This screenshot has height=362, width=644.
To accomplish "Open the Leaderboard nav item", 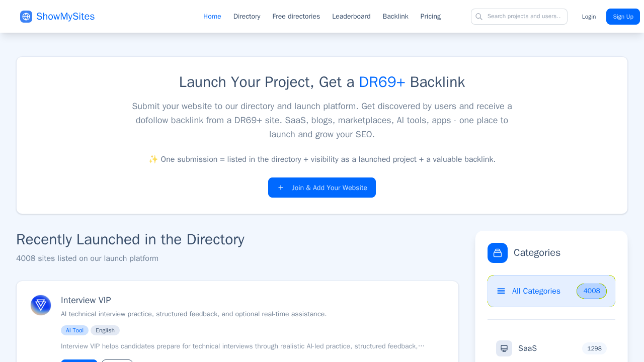I will click(351, 17).
